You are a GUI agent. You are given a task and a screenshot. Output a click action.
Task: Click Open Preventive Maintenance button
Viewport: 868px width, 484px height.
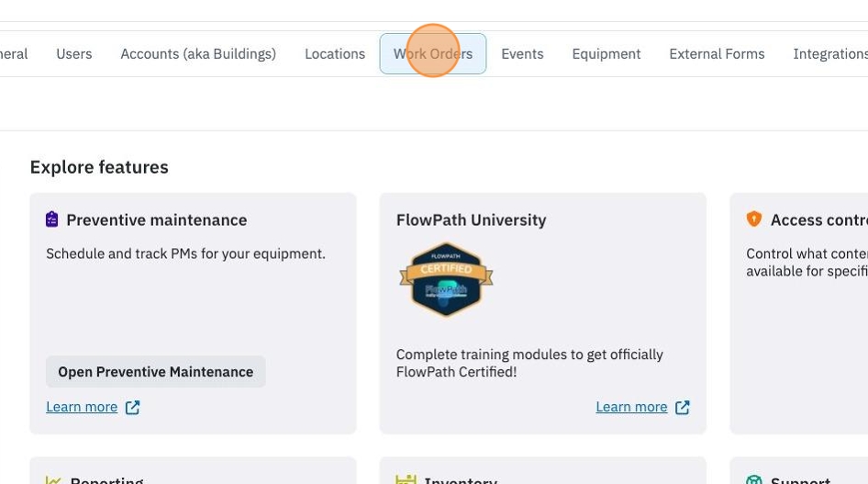[x=156, y=372]
